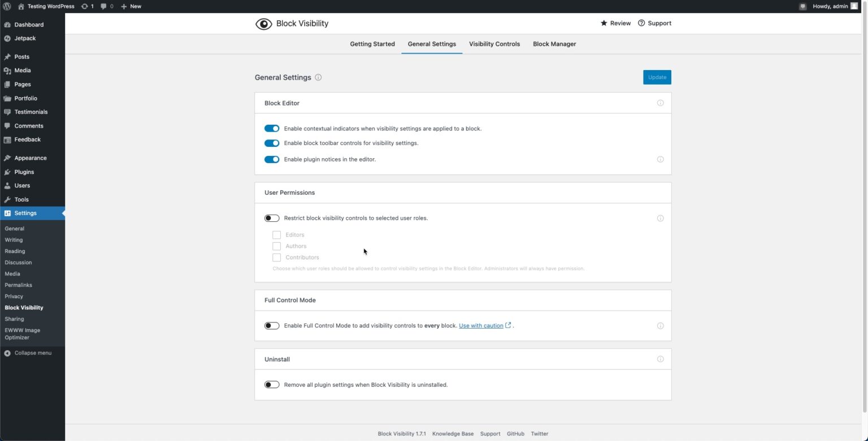The height and width of the screenshot is (441, 868).
Task: Click the Review star icon in the header
Action: 603,23
